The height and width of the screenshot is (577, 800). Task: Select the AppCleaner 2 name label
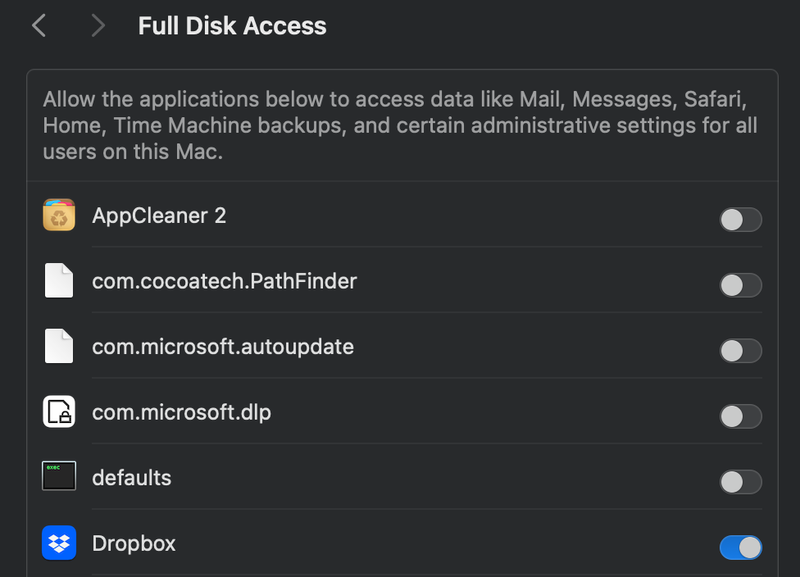(159, 215)
